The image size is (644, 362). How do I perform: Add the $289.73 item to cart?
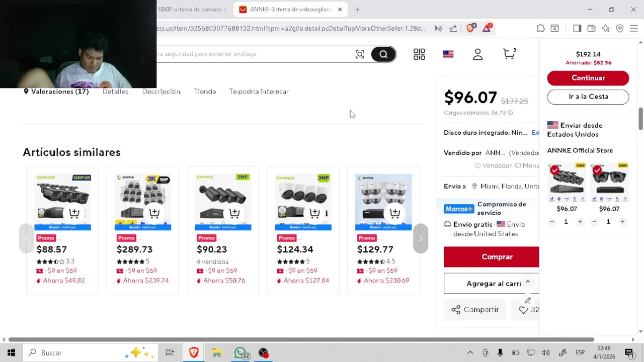point(154,213)
